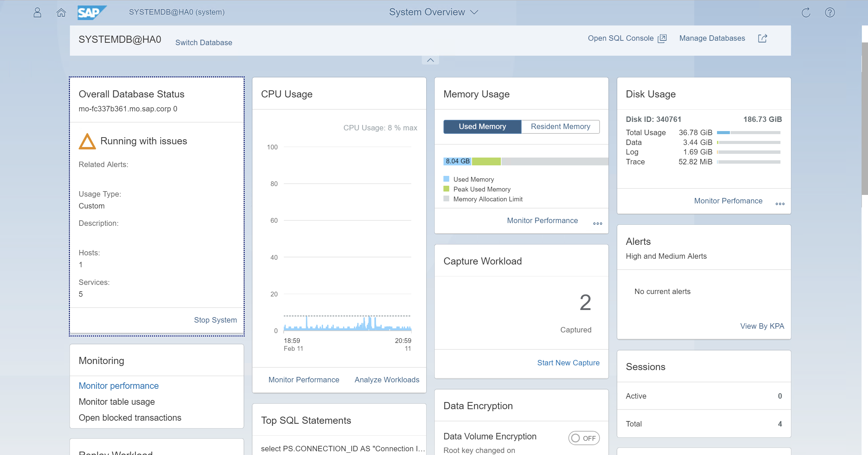Click SYSTEMDB@HA0 (system) header text

pyautogui.click(x=176, y=12)
